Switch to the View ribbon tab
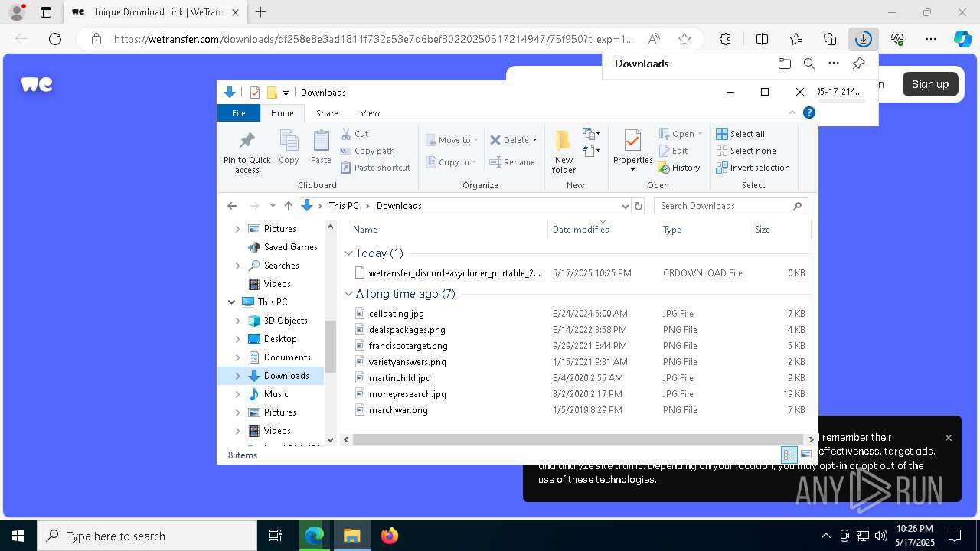The width and height of the screenshot is (980, 551). (370, 113)
